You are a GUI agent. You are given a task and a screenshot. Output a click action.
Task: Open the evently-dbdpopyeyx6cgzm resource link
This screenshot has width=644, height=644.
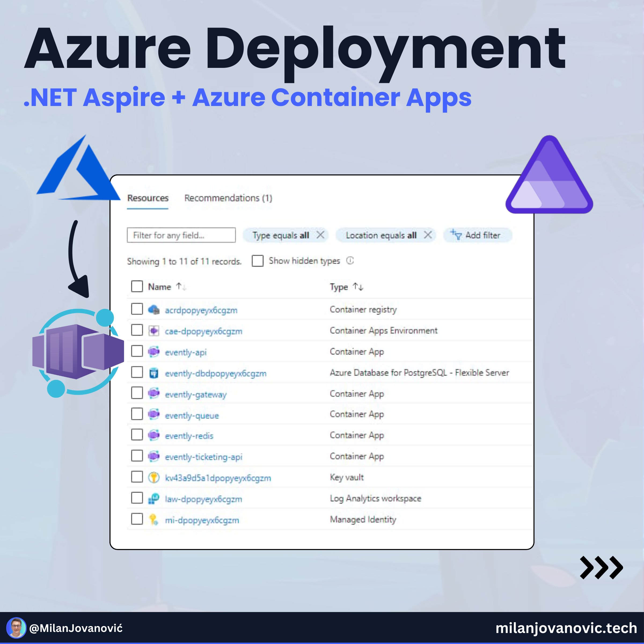[216, 373]
